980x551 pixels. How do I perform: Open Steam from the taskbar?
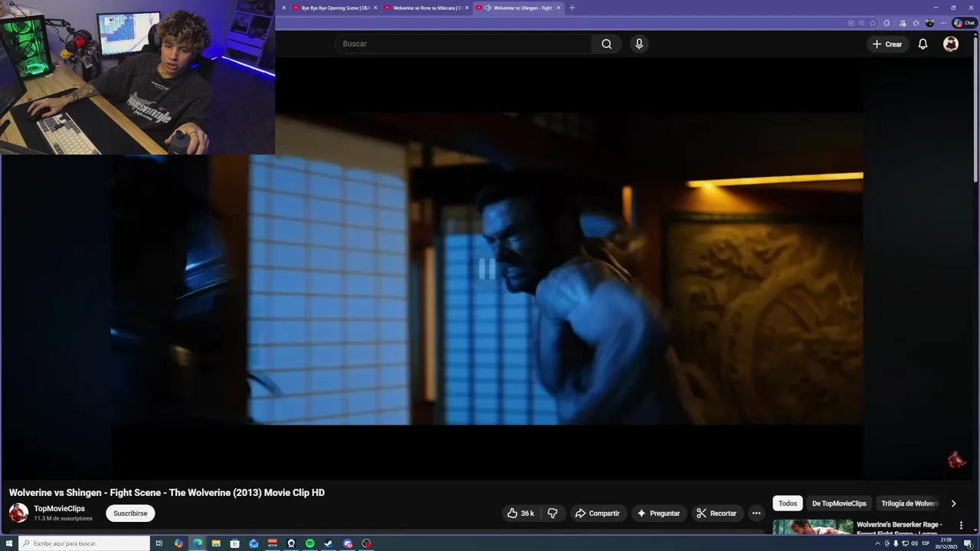(x=328, y=543)
